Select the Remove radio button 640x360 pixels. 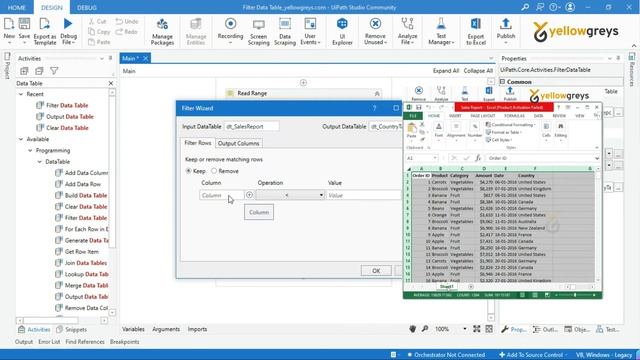(x=214, y=171)
